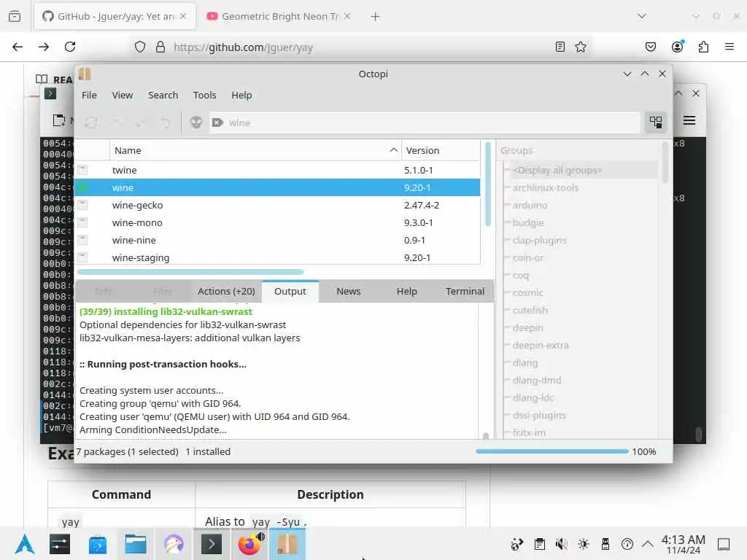Select the budgie group
The image size is (747, 560).
[528, 222]
